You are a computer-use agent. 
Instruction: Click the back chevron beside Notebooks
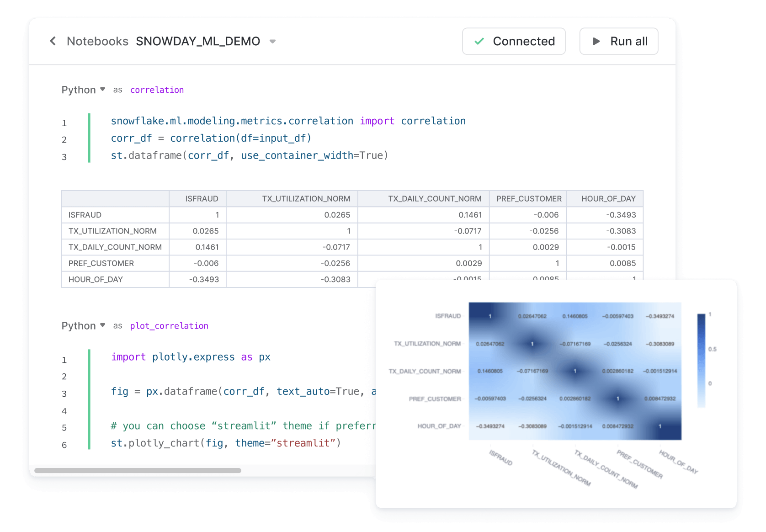(53, 41)
